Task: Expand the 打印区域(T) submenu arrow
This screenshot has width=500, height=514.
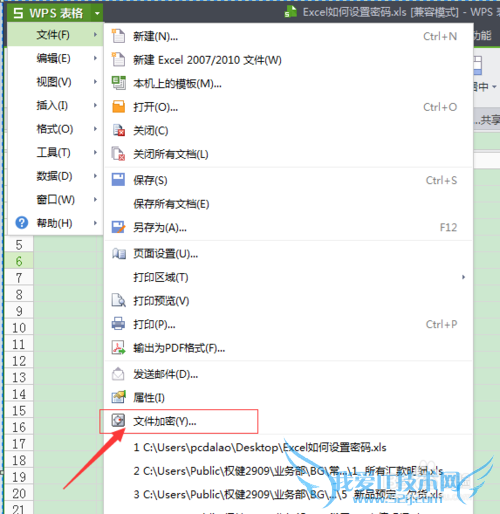Action: [463, 277]
